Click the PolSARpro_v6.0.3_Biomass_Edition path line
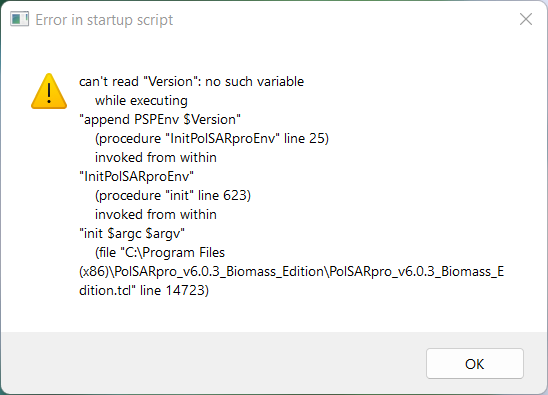548x395 pixels. (291, 272)
